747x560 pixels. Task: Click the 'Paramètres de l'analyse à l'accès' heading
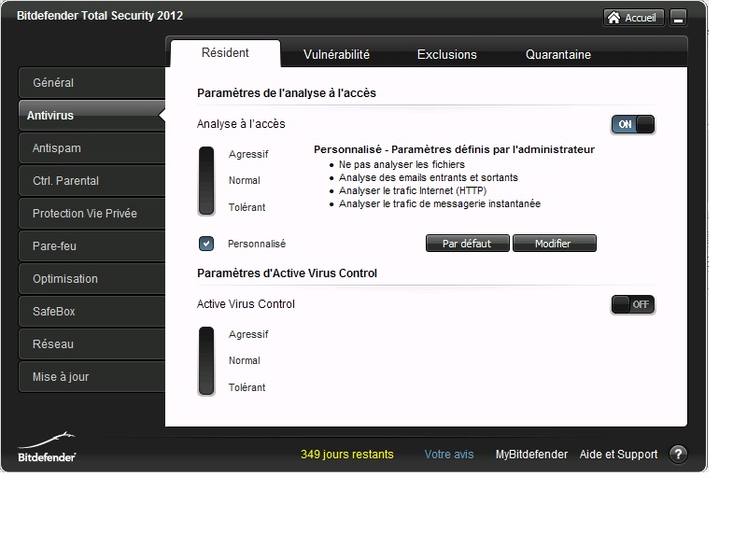287,92
